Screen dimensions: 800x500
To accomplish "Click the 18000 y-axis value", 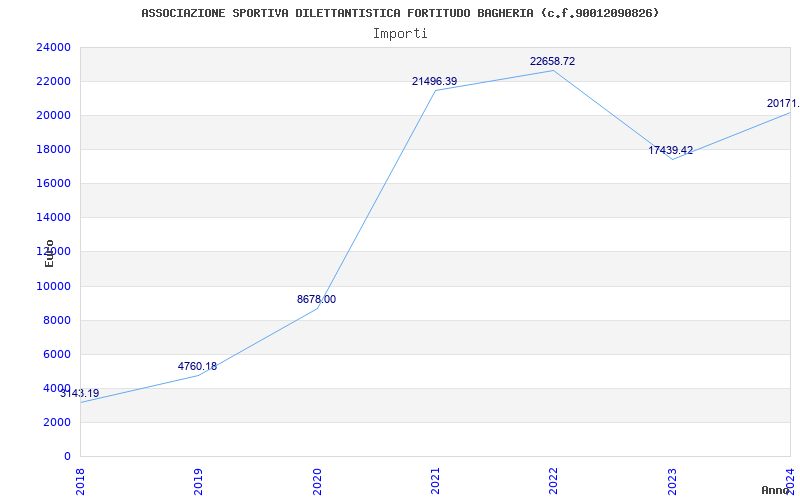I will pyautogui.click(x=53, y=149).
